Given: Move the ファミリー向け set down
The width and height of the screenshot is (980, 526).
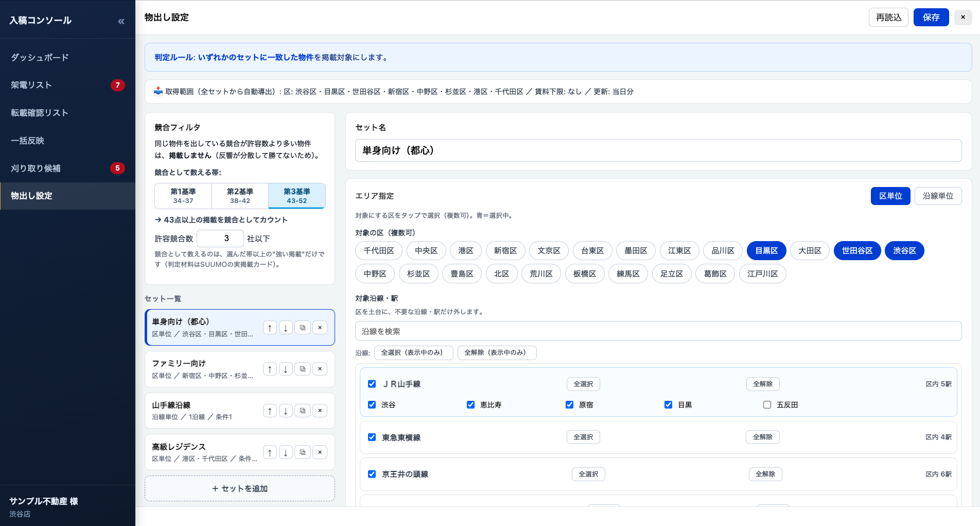Looking at the screenshot, I should pyautogui.click(x=286, y=369).
